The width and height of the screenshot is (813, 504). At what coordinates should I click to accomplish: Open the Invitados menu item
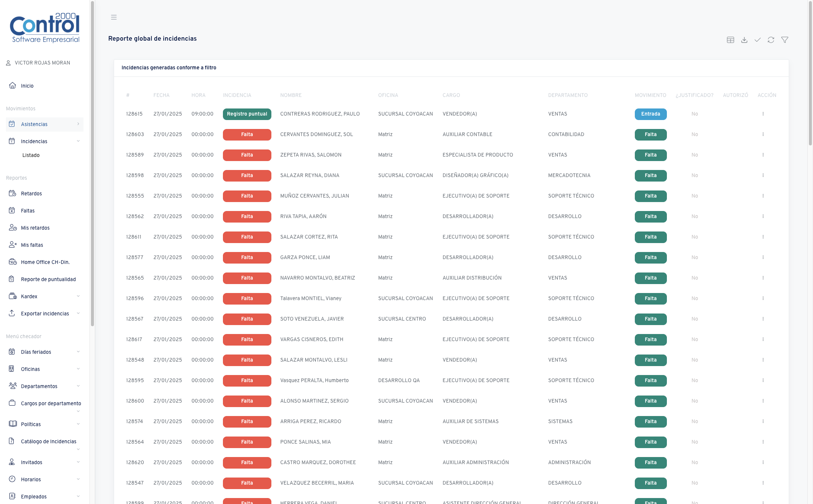coord(45,462)
